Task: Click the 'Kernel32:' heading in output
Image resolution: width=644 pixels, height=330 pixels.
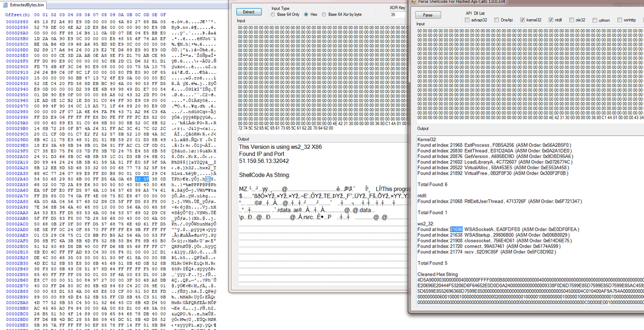Action: pos(426,139)
